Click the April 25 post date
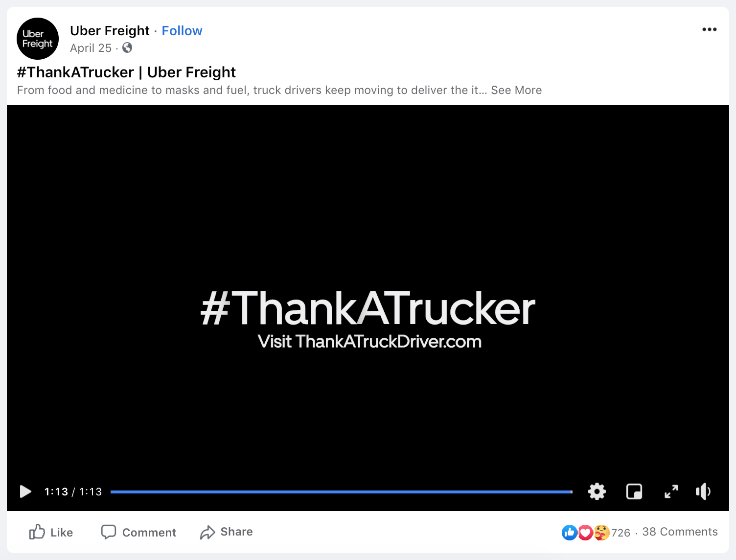736x560 pixels. pos(91,48)
